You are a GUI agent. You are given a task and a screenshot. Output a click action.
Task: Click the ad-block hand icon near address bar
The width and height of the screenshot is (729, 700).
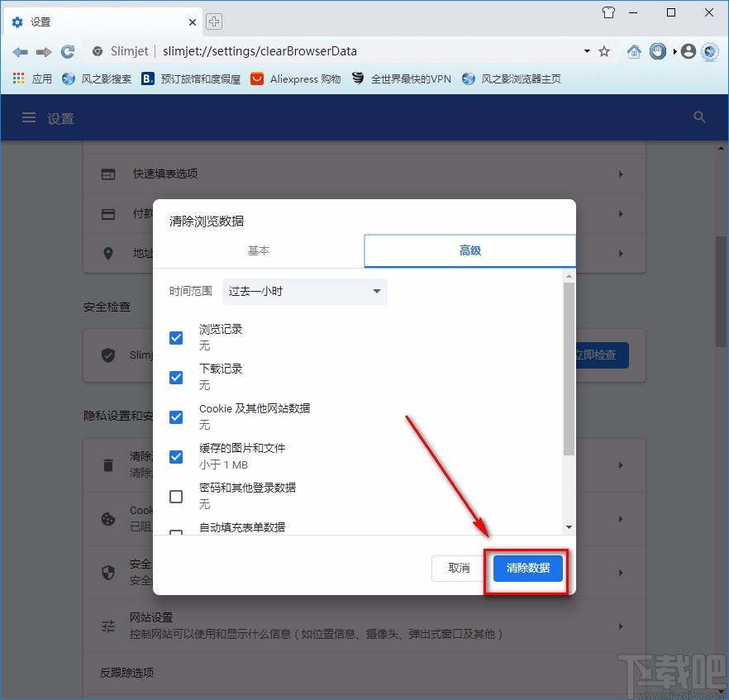click(x=657, y=50)
